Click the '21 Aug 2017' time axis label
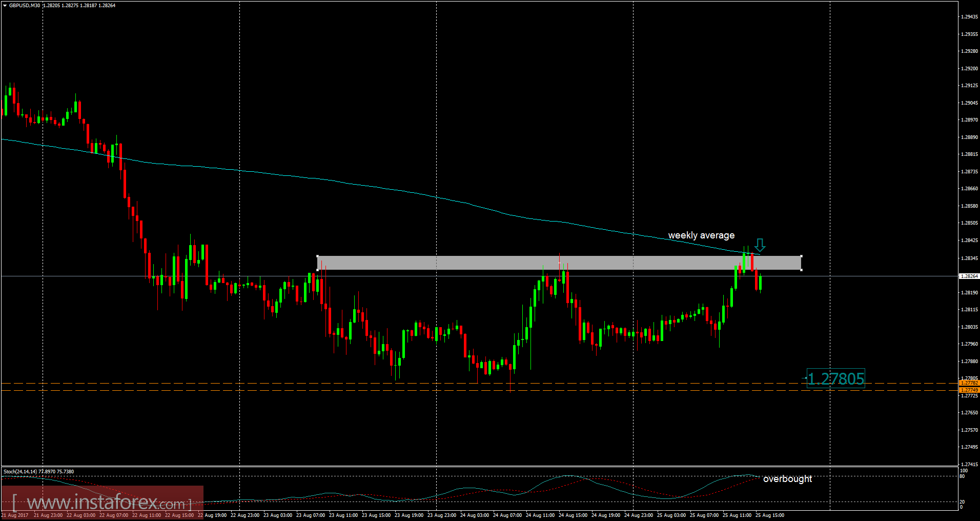Image resolution: width=980 pixels, height=521 pixels. pyautogui.click(x=15, y=515)
